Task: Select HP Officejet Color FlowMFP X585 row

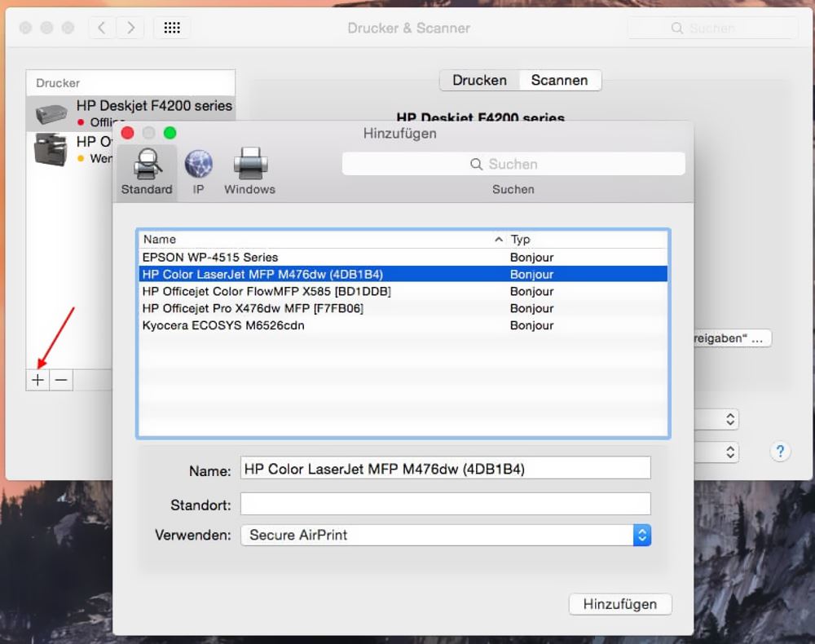Action: tap(403, 292)
